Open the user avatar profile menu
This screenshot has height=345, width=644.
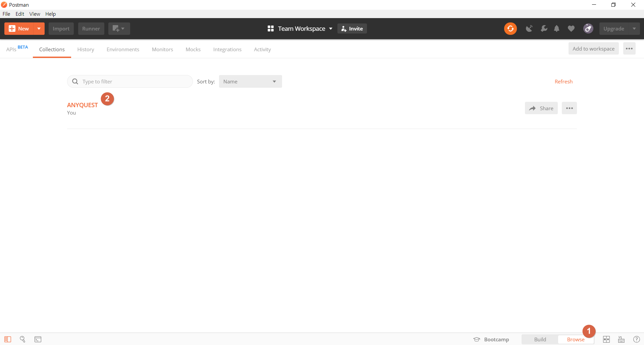point(588,29)
